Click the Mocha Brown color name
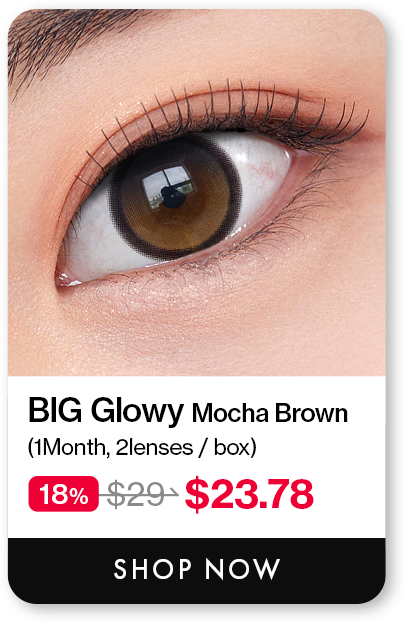406x623 pixels. 270,413
